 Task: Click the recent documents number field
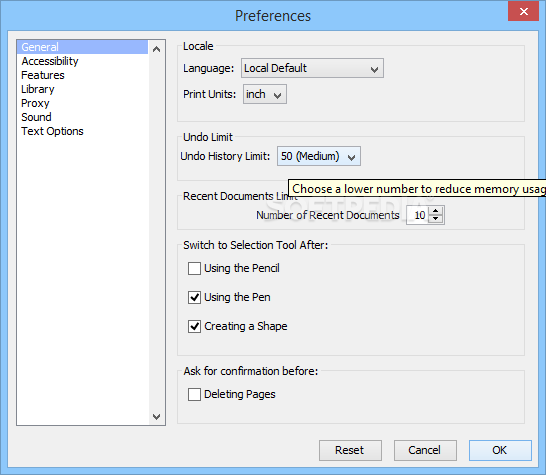tap(418, 215)
